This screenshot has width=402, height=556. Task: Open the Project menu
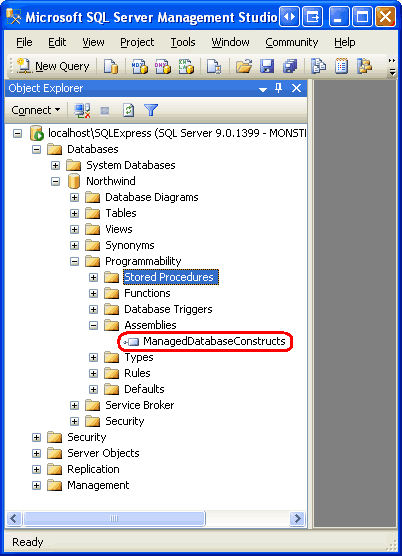click(x=137, y=42)
